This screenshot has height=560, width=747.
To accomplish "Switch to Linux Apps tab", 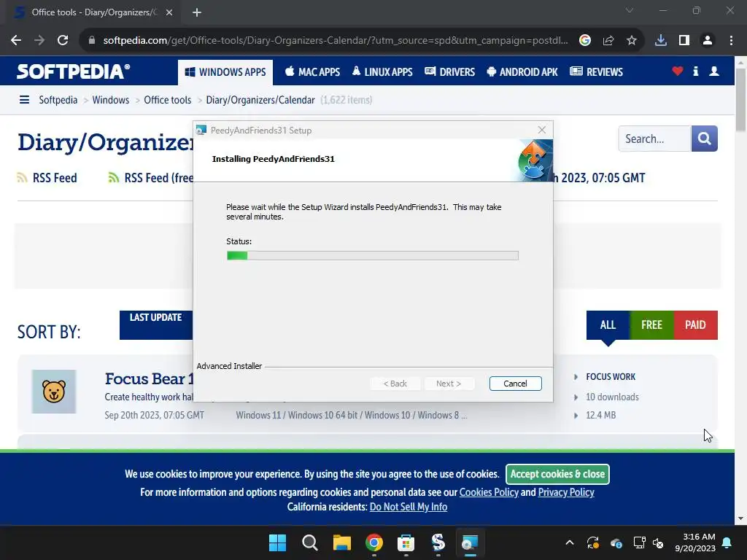I will point(382,72).
